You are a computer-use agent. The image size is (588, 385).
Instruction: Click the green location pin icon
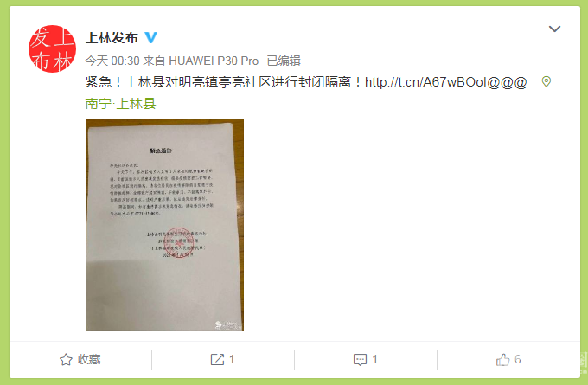pos(546,81)
